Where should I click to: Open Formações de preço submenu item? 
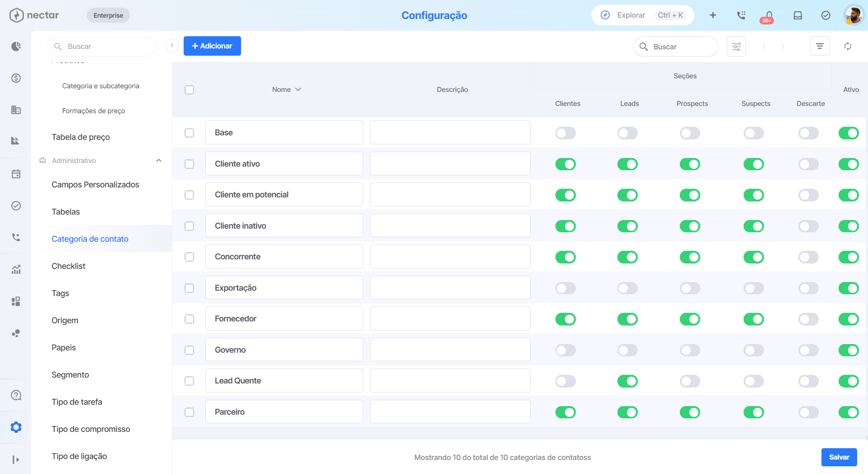pos(94,111)
